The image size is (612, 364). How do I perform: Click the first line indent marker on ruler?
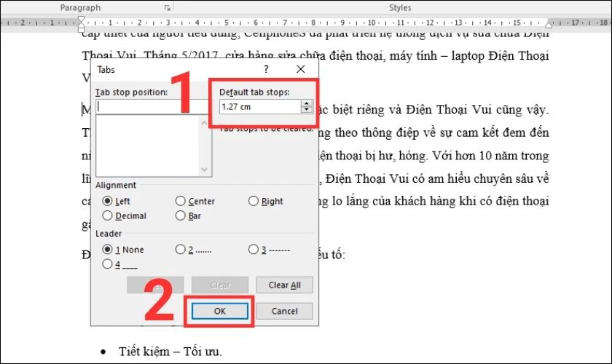click(x=81, y=20)
